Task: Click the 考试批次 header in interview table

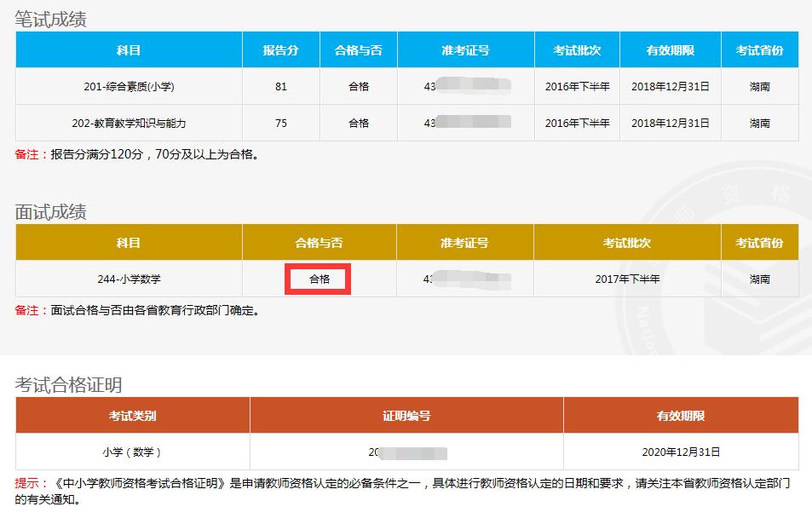Action: tap(626, 243)
